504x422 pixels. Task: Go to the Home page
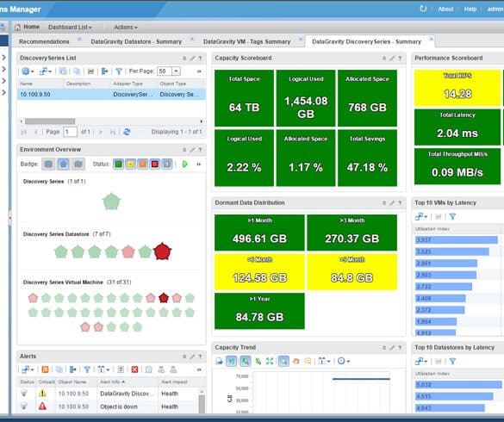pyautogui.click(x=27, y=27)
